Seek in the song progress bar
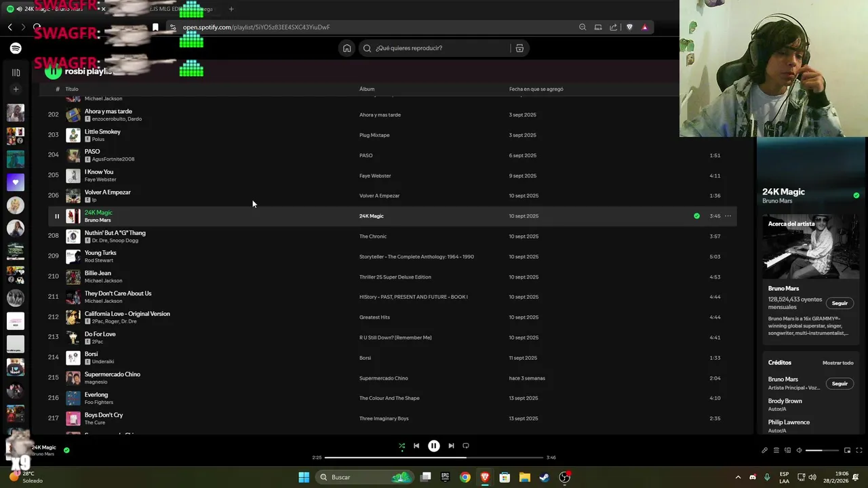Image resolution: width=868 pixels, height=488 pixels. (x=434, y=457)
